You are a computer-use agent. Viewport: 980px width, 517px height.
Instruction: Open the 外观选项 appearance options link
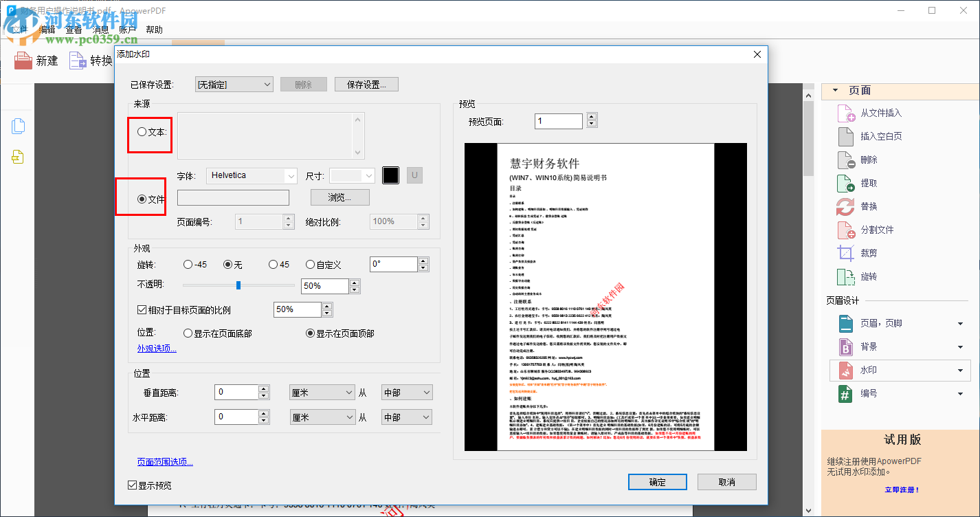click(156, 347)
